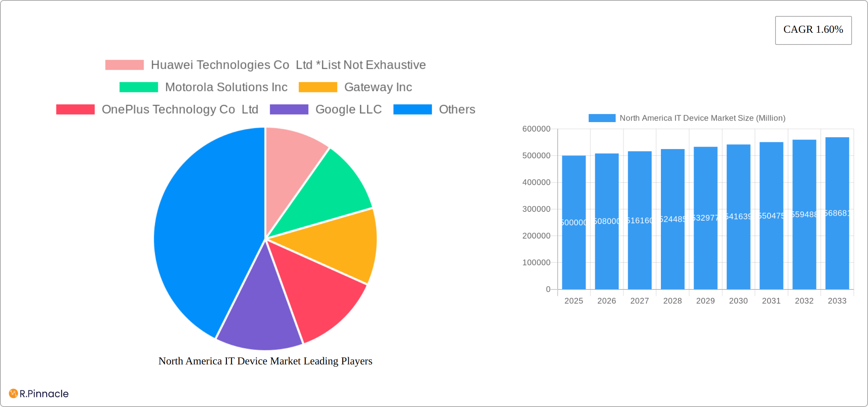Screen dimensions: 868x407
Task: Click the 2026 bar showing 508000
Action: click(607, 221)
